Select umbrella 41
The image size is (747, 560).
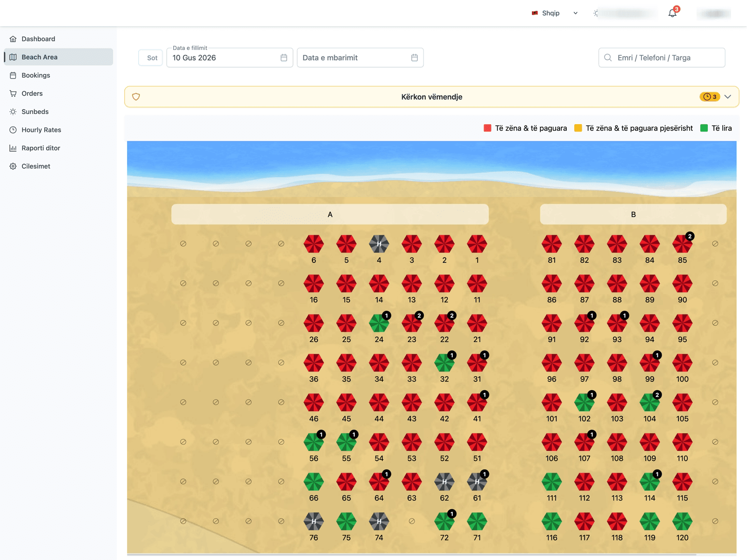[477, 403]
